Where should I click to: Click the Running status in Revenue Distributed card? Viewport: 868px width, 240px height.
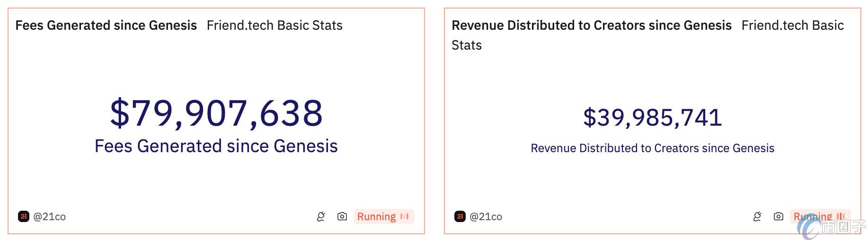pos(812,216)
